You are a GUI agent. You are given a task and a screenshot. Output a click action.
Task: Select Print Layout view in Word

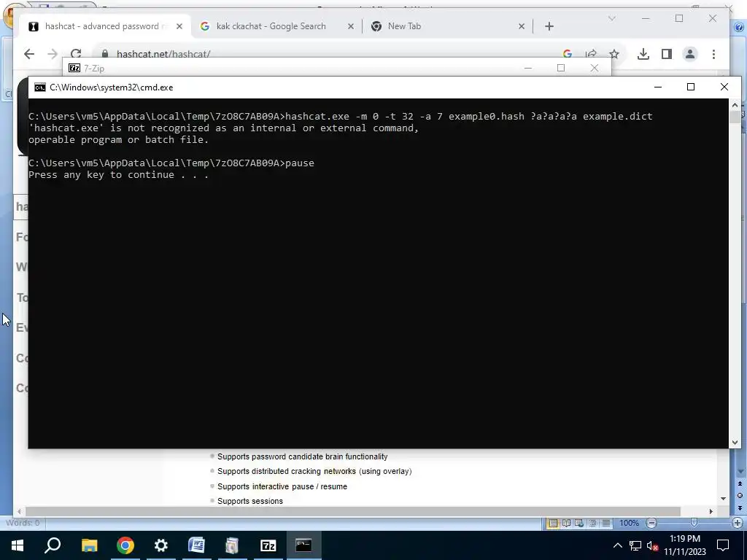coord(553,523)
